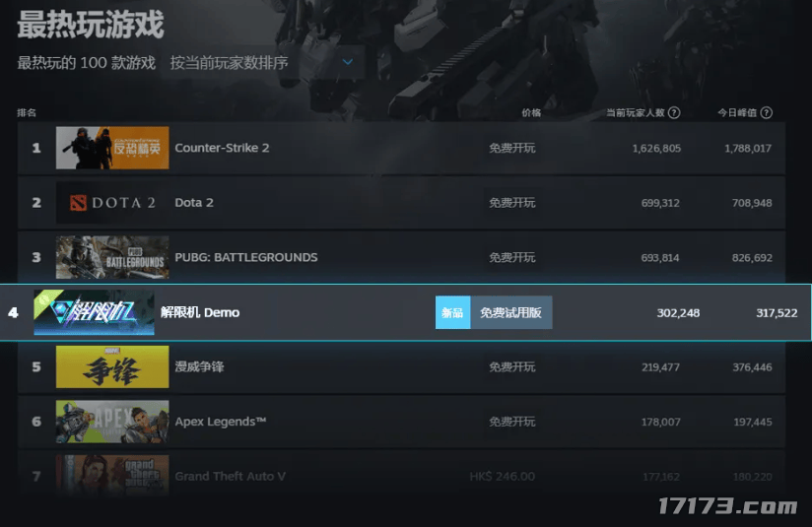812x527 pixels.
Task: Click the dropdown chevron arrow
Action: coord(348,62)
